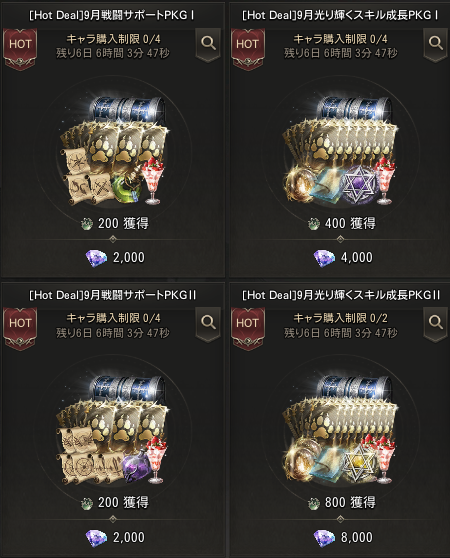Buy スキル成長PKG I for 4,000 crystals

[x=343, y=258]
